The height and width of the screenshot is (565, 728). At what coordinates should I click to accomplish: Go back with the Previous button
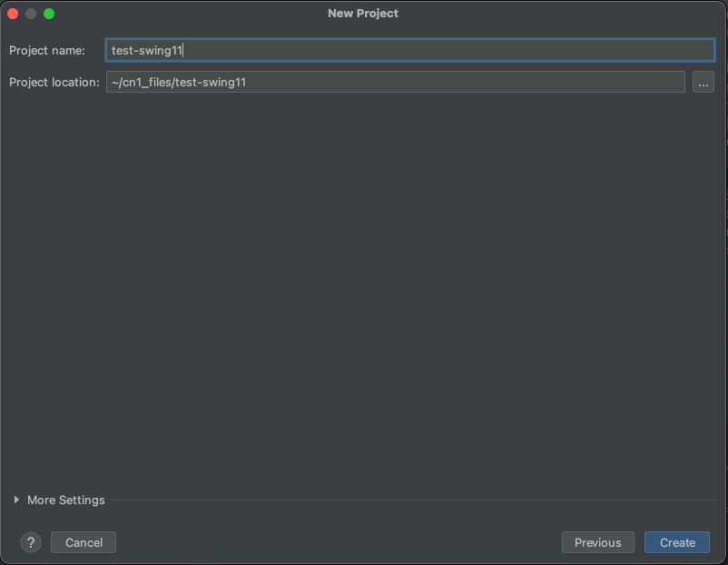point(598,542)
